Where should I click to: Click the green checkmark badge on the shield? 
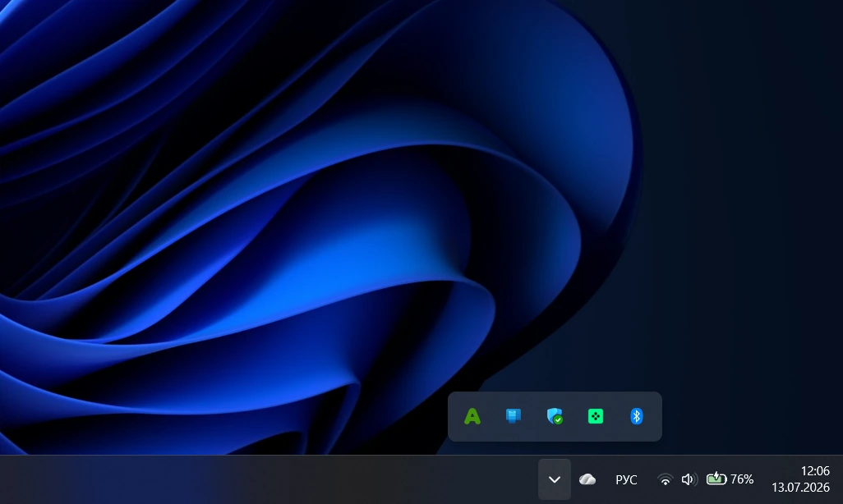[559, 420]
